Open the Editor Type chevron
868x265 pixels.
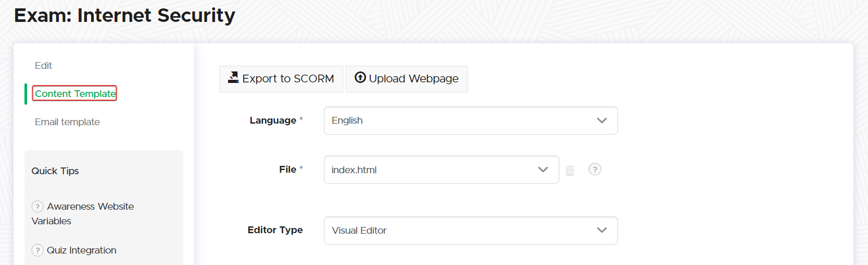(x=601, y=230)
